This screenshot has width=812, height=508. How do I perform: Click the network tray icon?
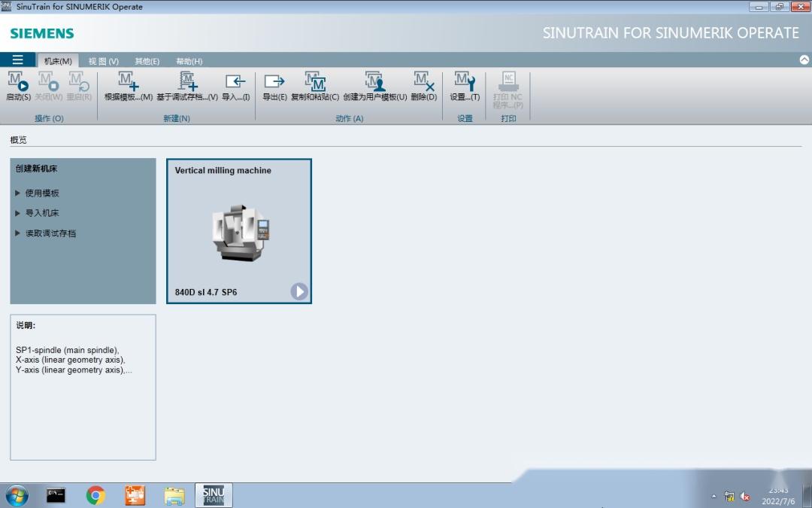click(x=729, y=497)
